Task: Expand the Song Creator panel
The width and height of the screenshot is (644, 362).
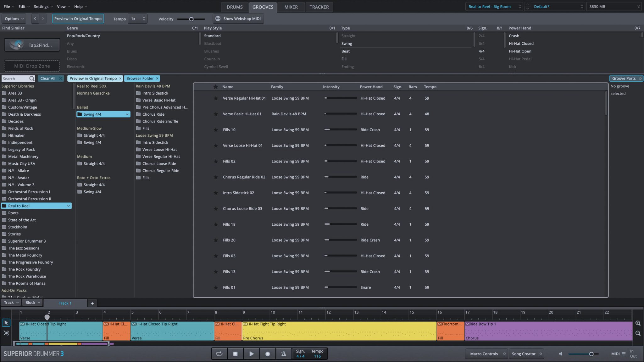Action: 527,354
